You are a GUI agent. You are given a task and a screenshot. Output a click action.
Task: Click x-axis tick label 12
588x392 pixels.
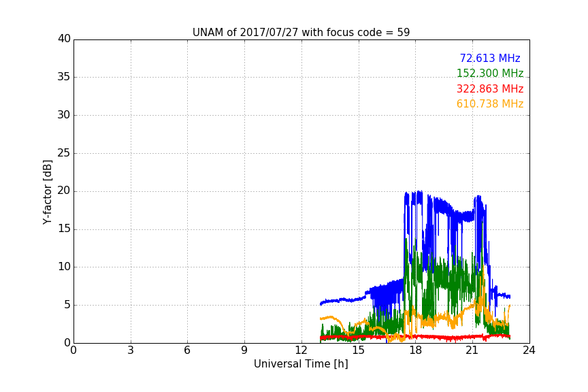click(x=301, y=350)
